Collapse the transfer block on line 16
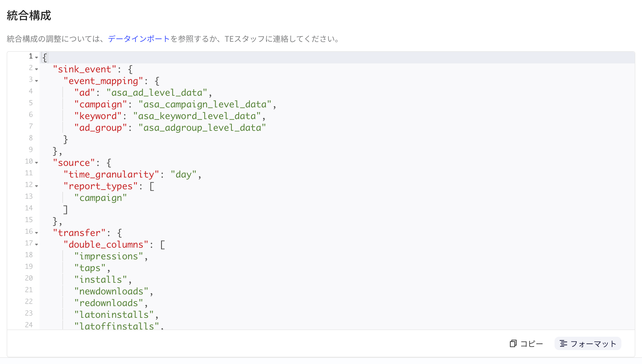 [x=37, y=233]
